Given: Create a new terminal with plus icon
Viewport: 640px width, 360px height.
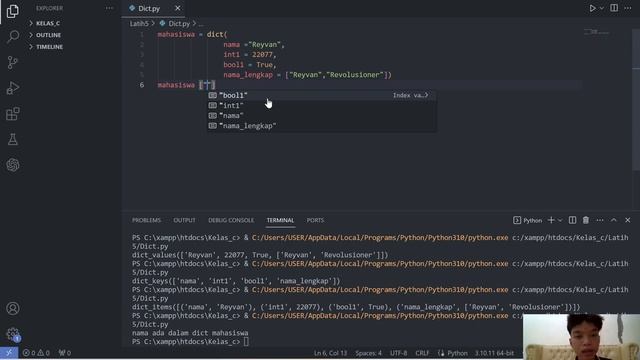Looking at the screenshot, I should 551,220.
